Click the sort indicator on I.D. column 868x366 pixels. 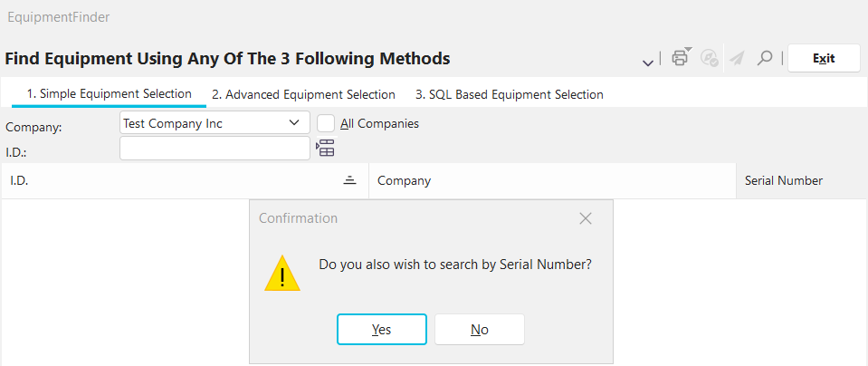(350, 180)
